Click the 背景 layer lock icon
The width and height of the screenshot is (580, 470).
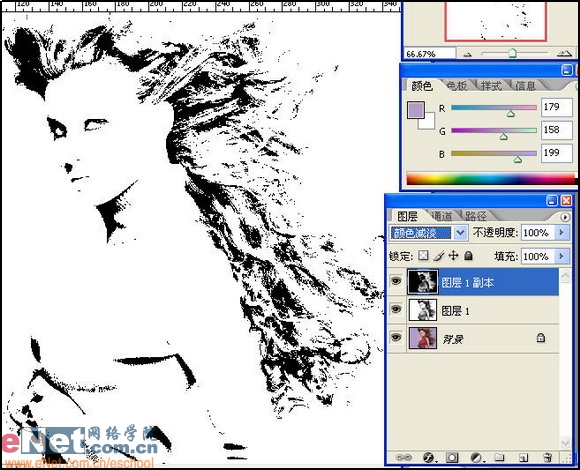pos(540,338)
